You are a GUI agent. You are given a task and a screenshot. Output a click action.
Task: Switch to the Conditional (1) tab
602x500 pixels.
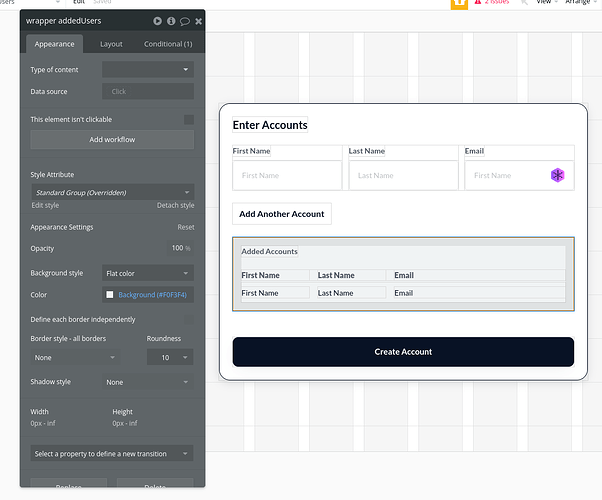pos(168,44)
